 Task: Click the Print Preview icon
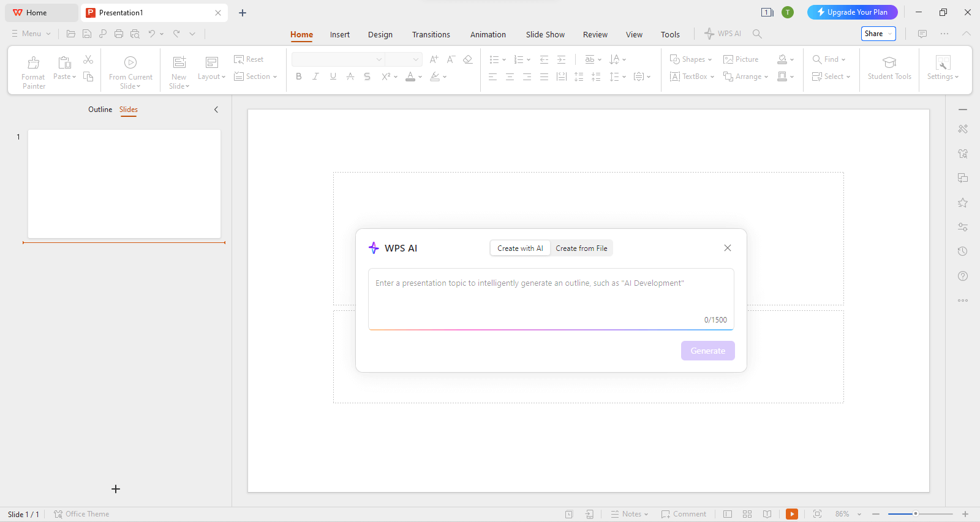[135, 34]
